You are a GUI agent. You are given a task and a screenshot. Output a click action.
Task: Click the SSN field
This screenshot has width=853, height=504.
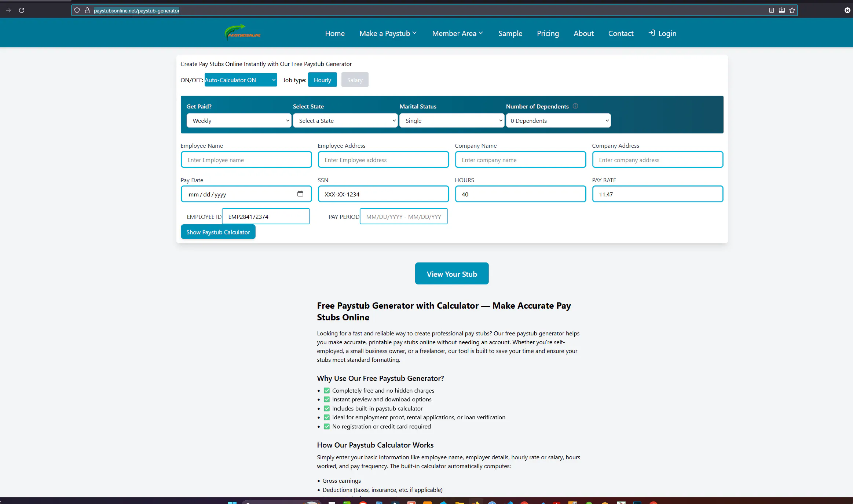383,194
